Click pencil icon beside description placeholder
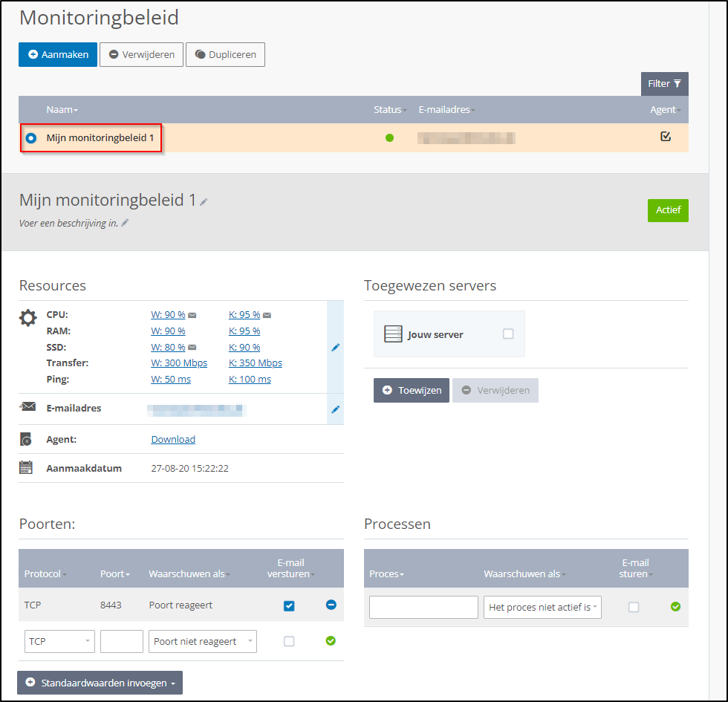 125,223
